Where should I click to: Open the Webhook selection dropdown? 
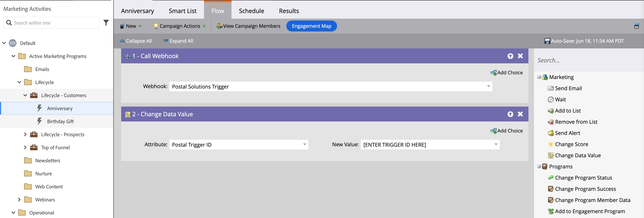click(488, 86)
